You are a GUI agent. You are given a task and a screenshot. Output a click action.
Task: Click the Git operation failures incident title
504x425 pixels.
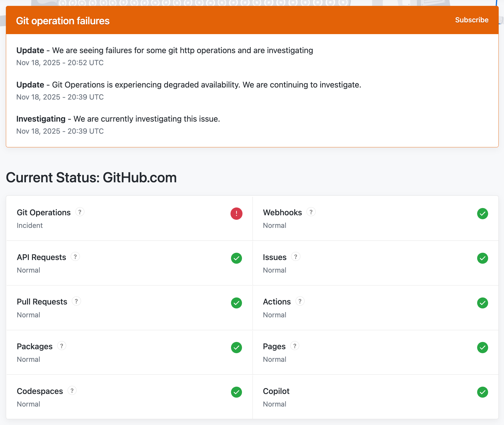pos(63,21)
